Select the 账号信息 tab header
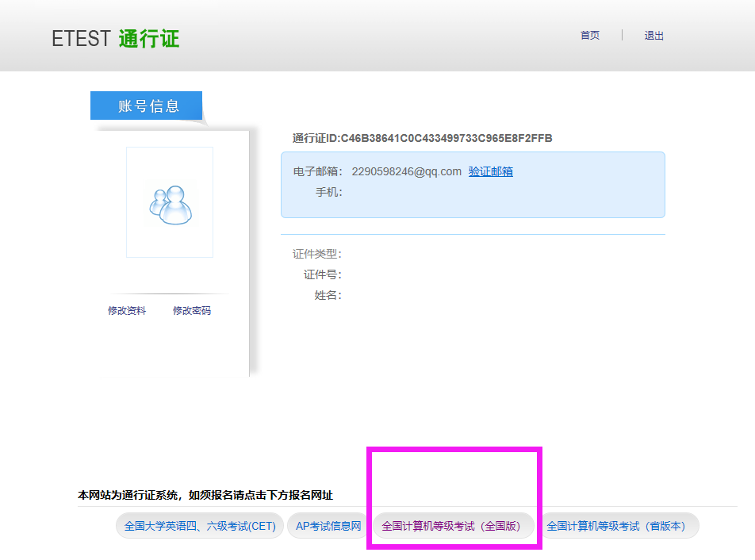Image resolution: width=755 pixels, height=560 pixels. pos(148,106)
